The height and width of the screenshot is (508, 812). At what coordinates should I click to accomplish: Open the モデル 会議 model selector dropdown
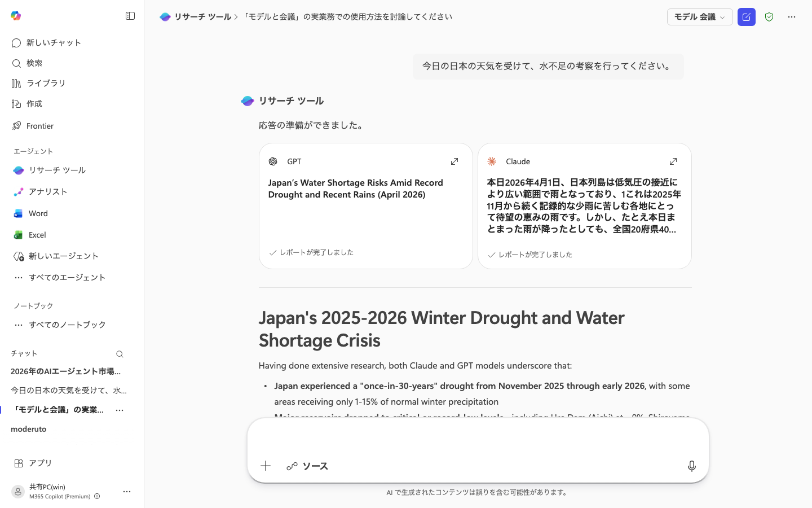700,17
